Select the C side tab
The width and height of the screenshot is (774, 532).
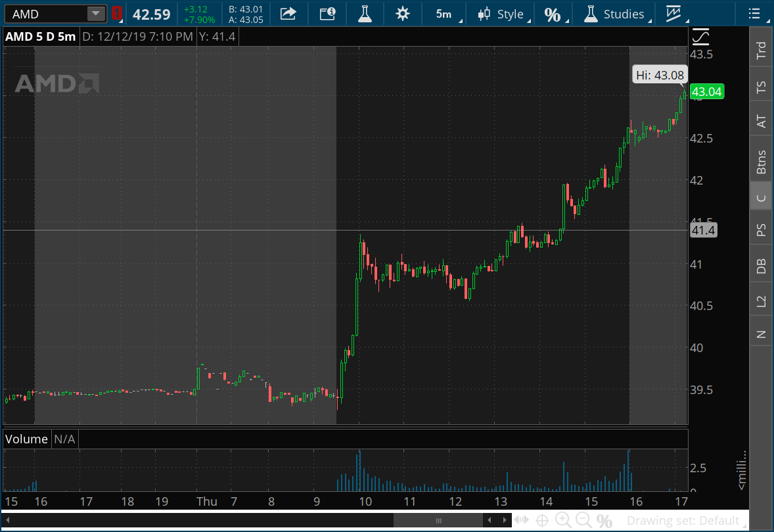pos(761,198)
